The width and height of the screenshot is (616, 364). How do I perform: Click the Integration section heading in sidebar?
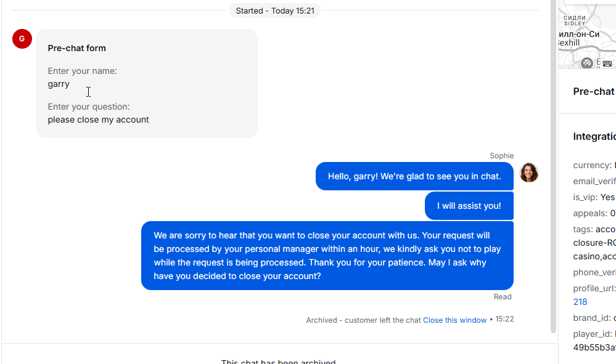click(594, 137)
